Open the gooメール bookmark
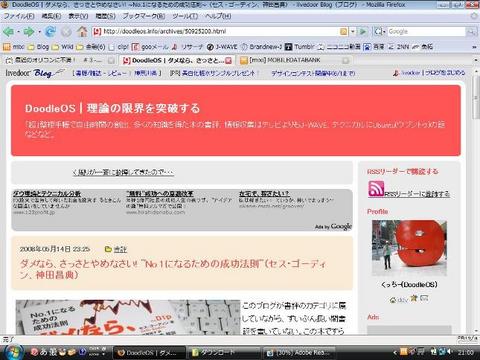Image resolution: width=480 pixels, height=360 pixels. [x=150, y=47]
